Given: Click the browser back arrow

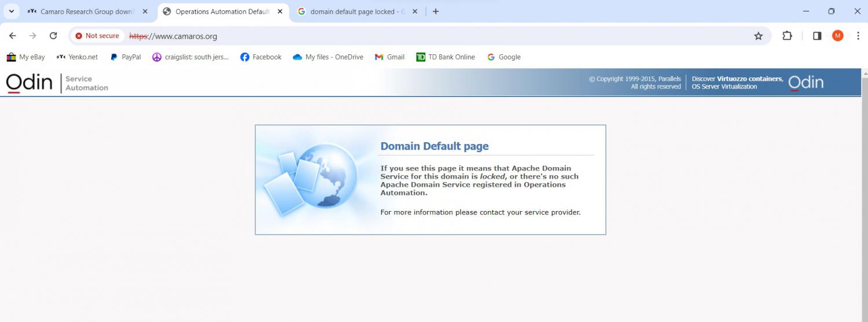Looking at the screenshot, I should [x=13, y=36].
